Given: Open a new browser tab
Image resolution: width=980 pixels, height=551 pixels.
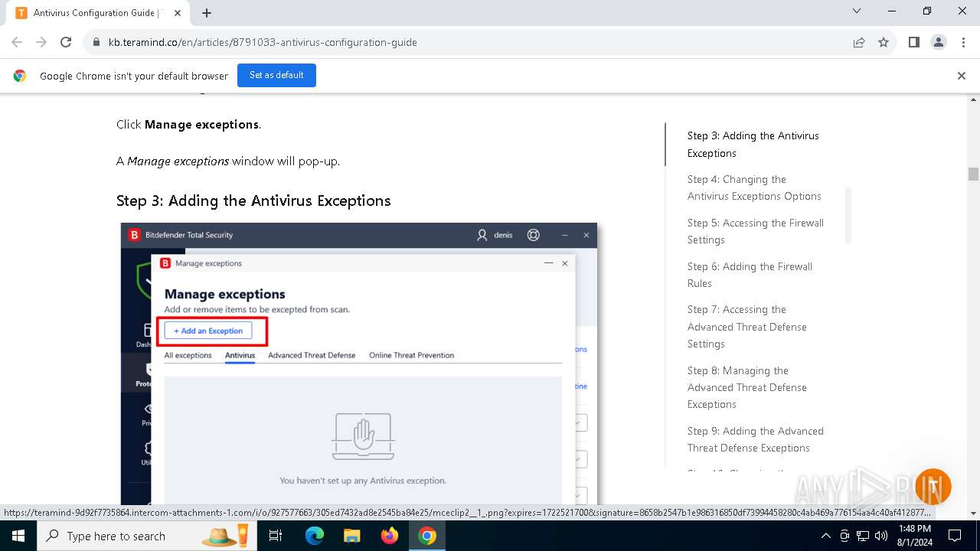Looking at the screenshot, I should pos(207,13).
